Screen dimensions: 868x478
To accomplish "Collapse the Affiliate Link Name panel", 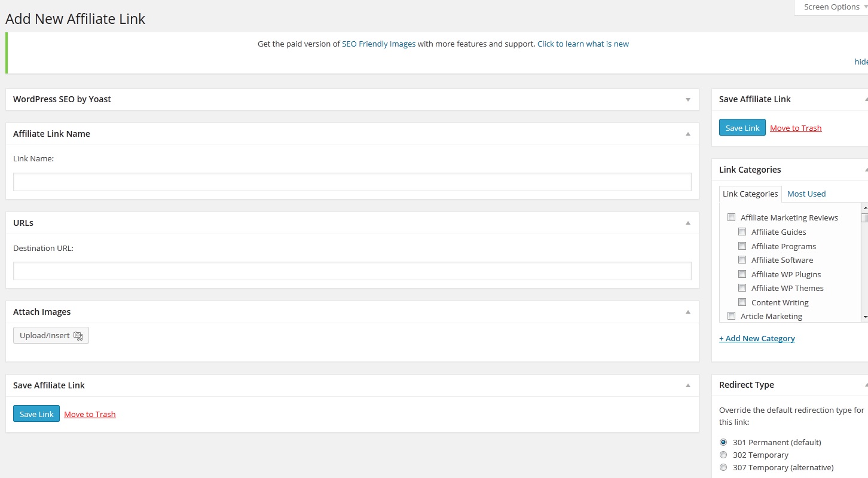I will (688, 134).
